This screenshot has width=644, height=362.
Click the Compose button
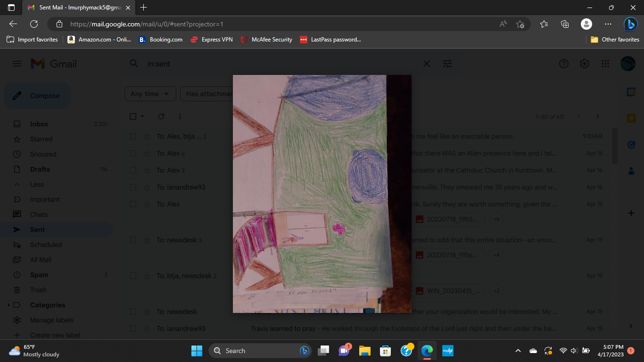(x=36, y=96)
